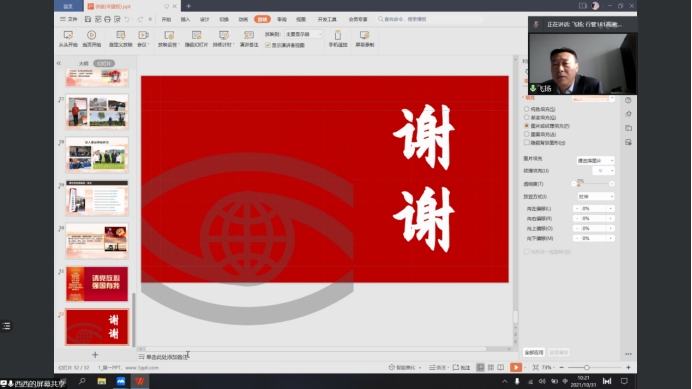Expand the picture fill source dropdown

pyautogui.click(x=595, y=160)
